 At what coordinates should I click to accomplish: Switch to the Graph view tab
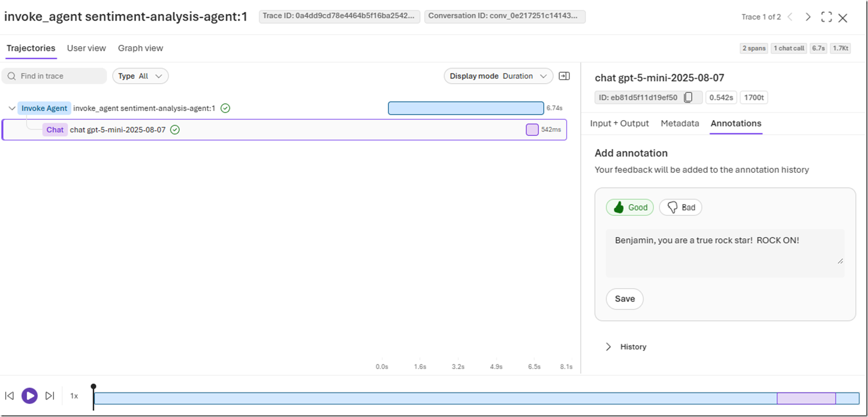(141, 48)
